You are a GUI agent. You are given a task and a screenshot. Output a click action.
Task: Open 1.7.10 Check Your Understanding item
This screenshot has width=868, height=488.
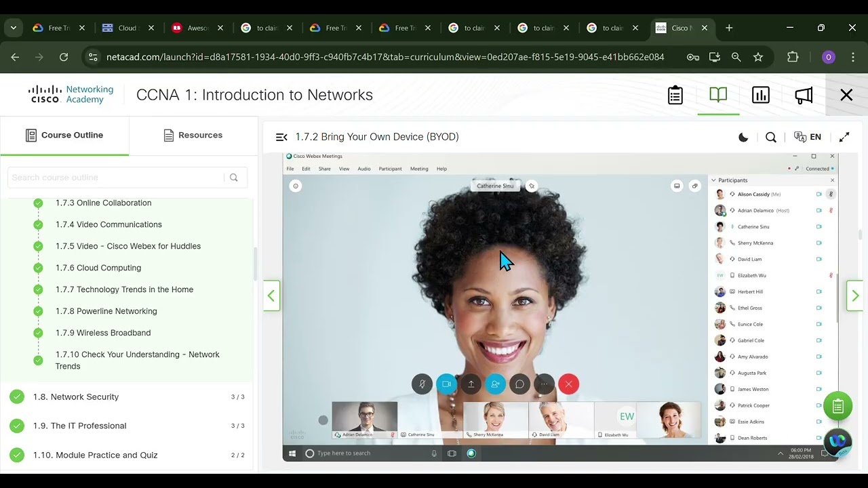pyautogui.click(x=138, y=360)
